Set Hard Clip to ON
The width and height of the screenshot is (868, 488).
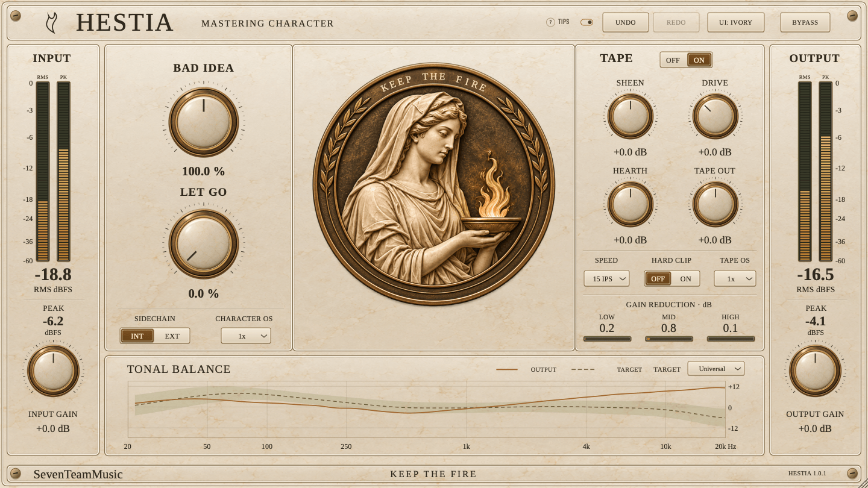coord(686,278)
